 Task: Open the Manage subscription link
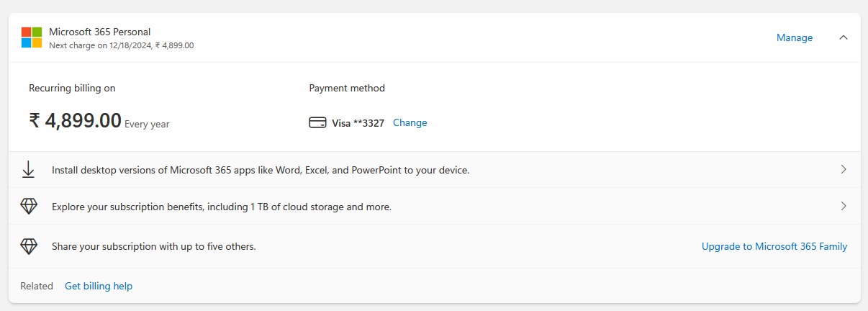[795, 37]
